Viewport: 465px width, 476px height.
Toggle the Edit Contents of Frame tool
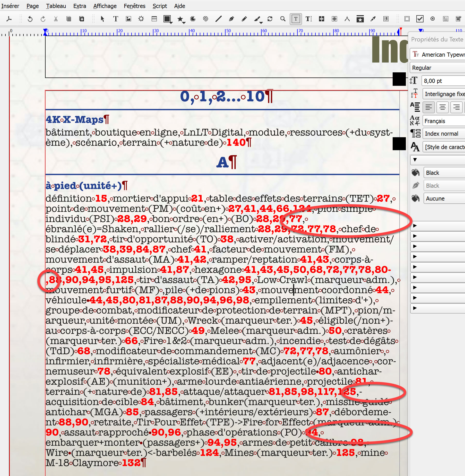296,19
